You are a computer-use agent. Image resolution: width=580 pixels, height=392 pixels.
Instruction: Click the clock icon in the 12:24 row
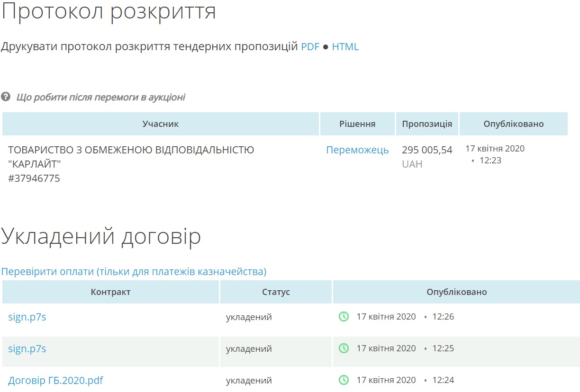344,380
